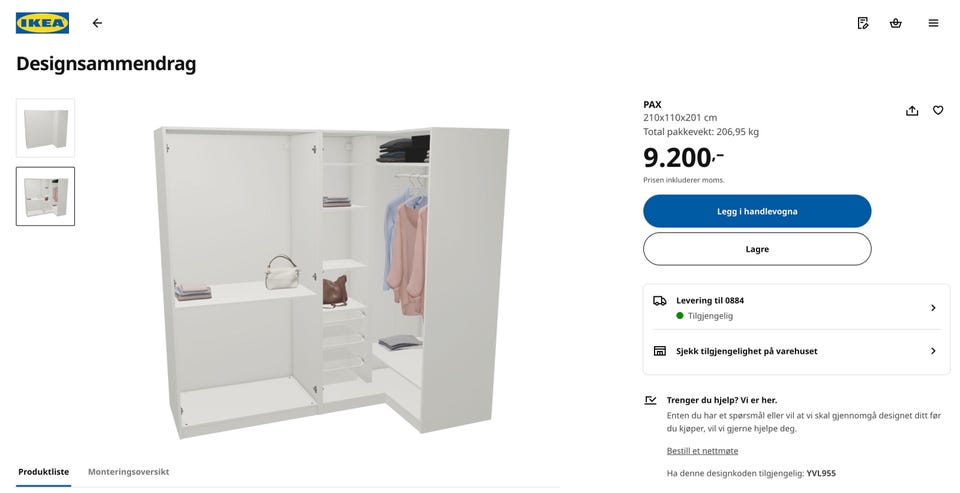This screenshot has height=493, width=960.
Task: Expand Levering til 0884 chevron
Action: point(933,307)
